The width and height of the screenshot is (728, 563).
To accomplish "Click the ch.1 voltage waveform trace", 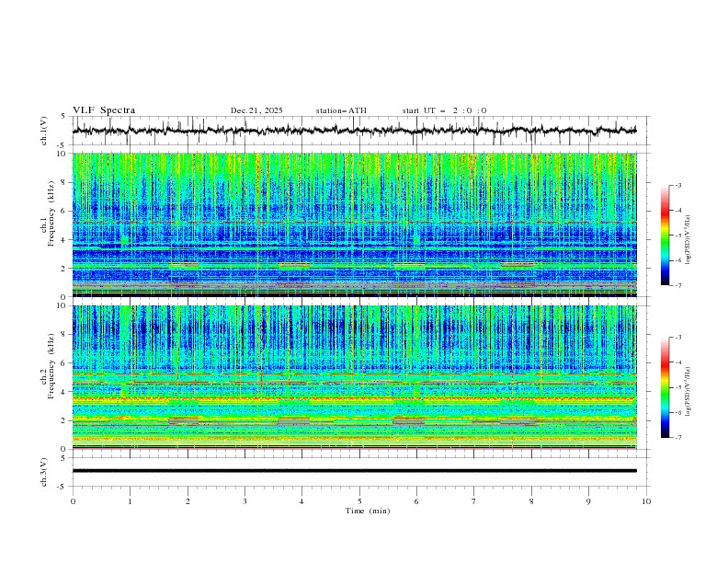I will (354, 131).
